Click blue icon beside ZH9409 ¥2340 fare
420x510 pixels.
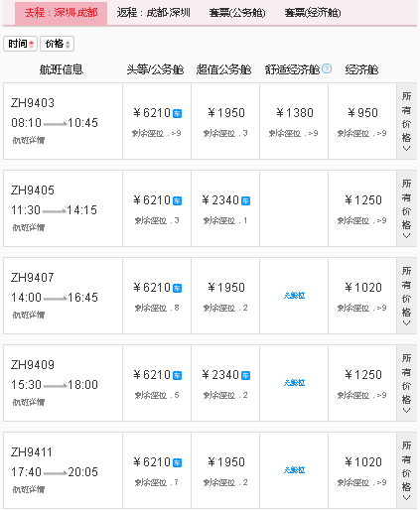245,375
